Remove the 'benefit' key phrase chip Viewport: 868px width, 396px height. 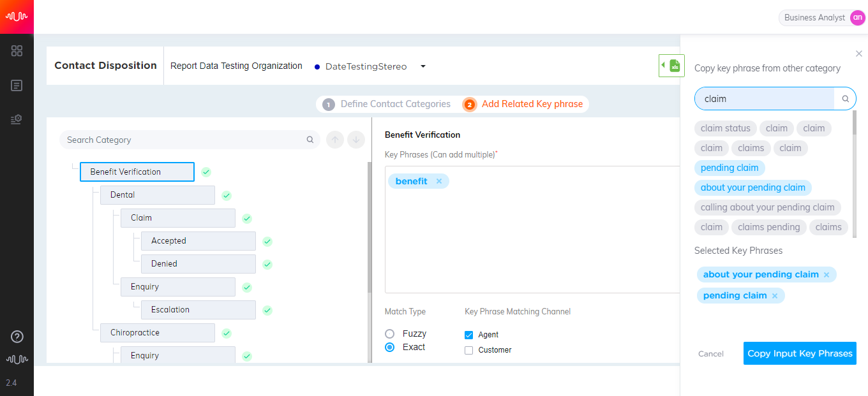point(439,181)
